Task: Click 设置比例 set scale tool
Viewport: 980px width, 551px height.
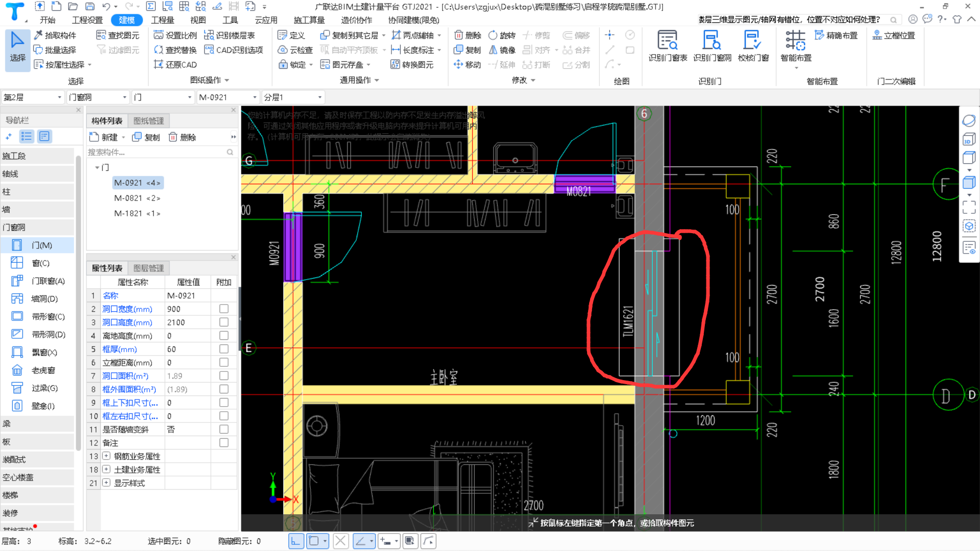Action: pyautogui.click(x=175, y=35)
